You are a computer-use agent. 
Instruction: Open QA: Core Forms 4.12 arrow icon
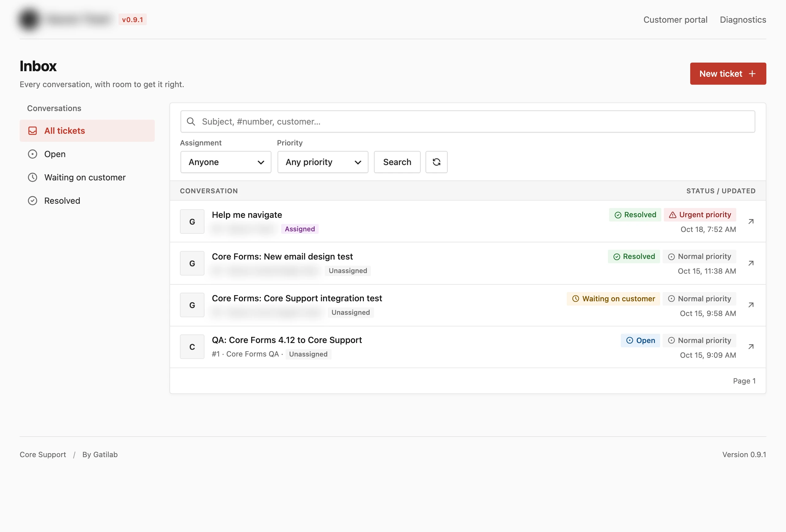pyautogui.click(x=751, y=346)
